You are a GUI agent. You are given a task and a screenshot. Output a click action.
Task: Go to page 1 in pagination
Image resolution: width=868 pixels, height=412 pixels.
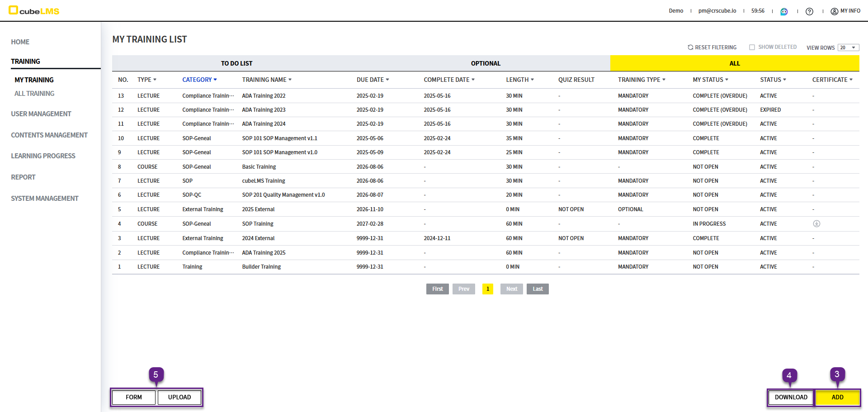pyautogui.click(x=487, y=289)
